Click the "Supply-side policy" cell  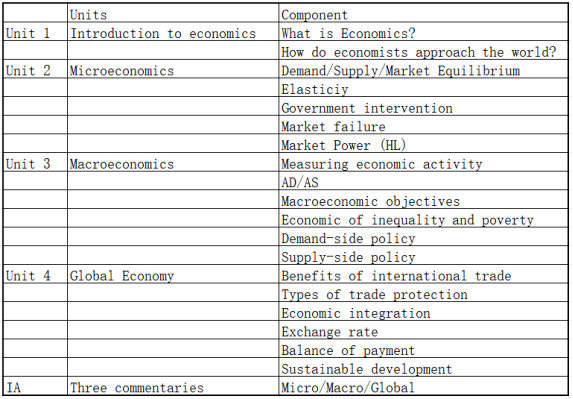point(423,255)
